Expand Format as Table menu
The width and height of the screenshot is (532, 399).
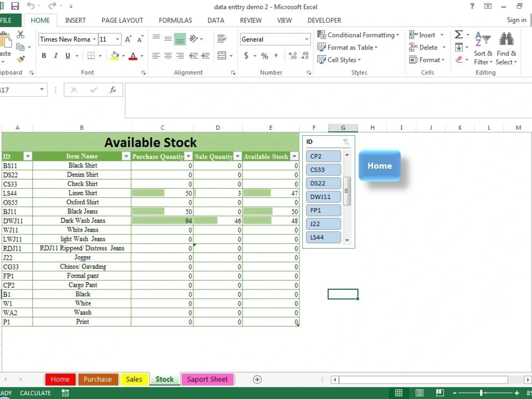click(x=347, y=47)
